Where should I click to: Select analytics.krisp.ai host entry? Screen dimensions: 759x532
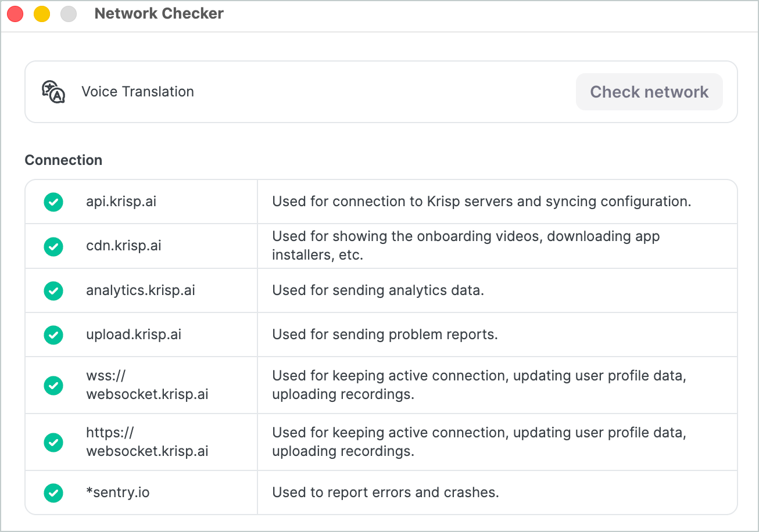point(140,290)
